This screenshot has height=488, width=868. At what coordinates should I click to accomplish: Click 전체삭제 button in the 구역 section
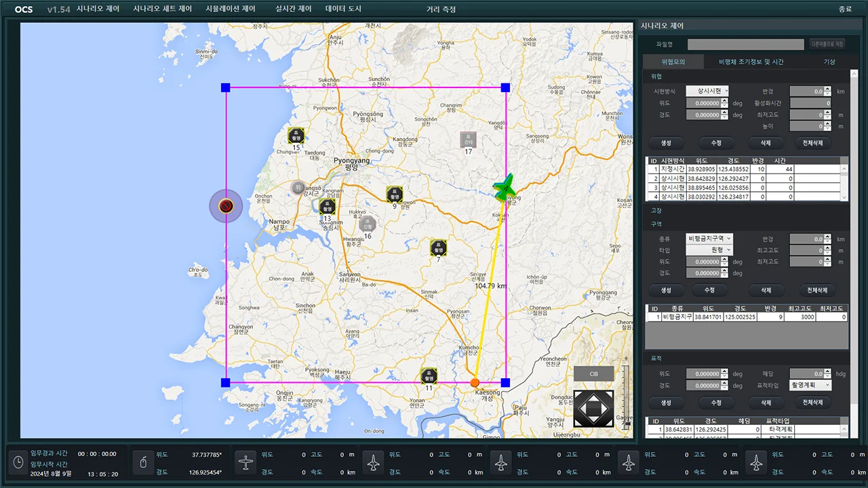(x=816, y=289)
